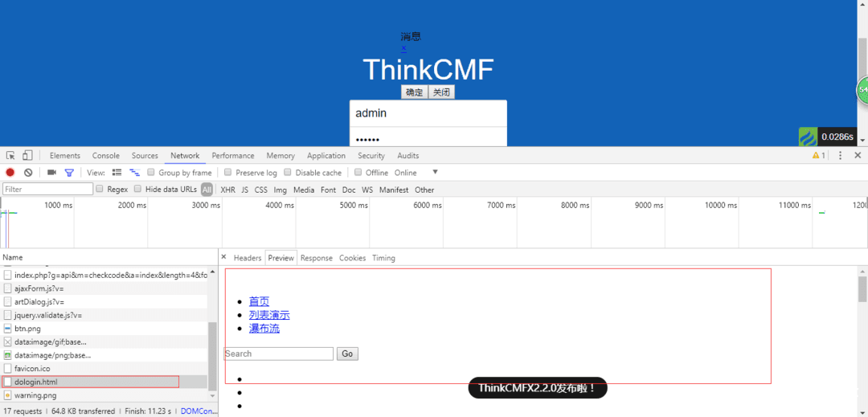Viewport: 868px width, 417px height.
Task: Open the Application tab
Action: 326,155
